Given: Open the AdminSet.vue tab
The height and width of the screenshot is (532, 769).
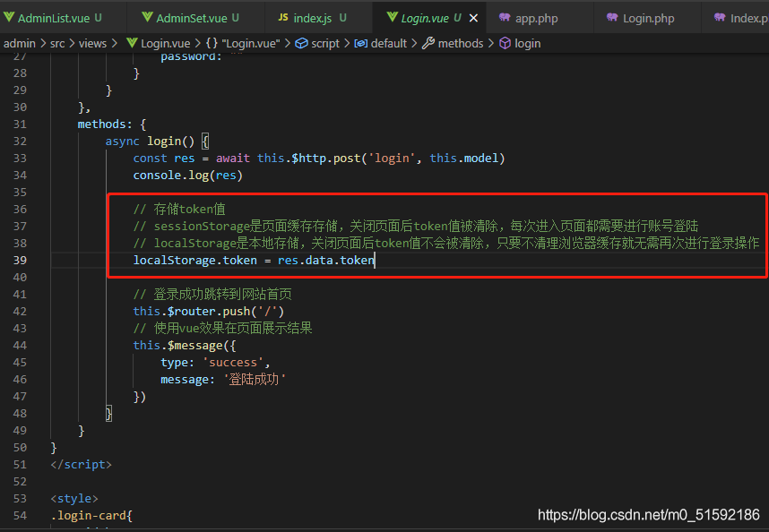Looking at the screenshot, I should coord(196,18).
